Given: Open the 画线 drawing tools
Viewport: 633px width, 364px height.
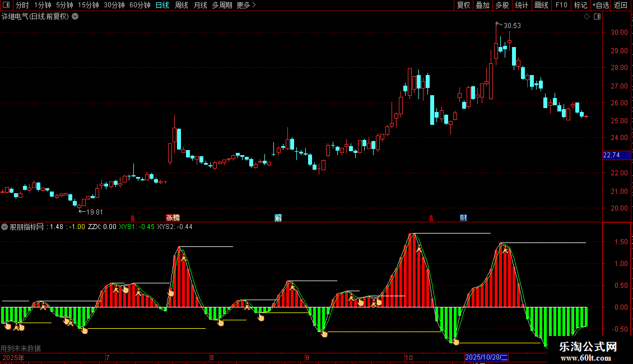Looking at the screenshot, I should 541,5.
